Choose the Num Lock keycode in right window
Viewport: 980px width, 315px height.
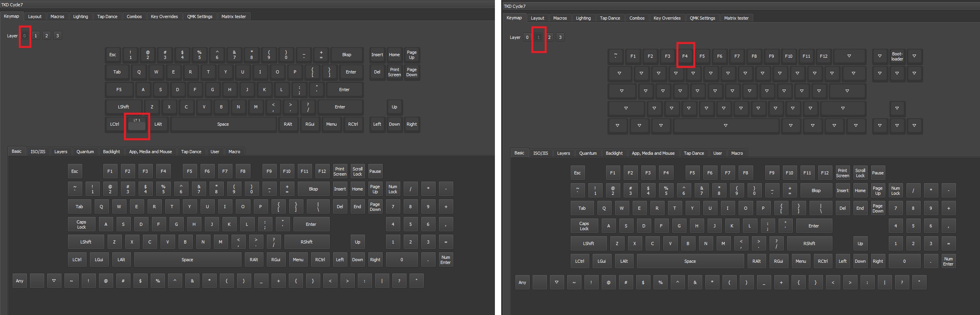(x=896, y=190)
